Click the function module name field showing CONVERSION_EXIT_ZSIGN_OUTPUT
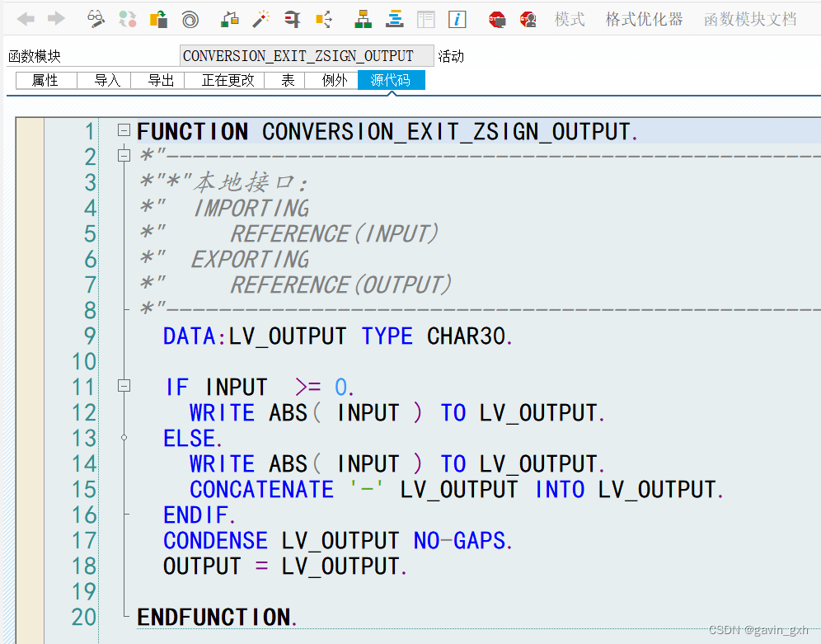Image resolution: width=821 pixels, height=644 pixels. [x=306, y=55]
